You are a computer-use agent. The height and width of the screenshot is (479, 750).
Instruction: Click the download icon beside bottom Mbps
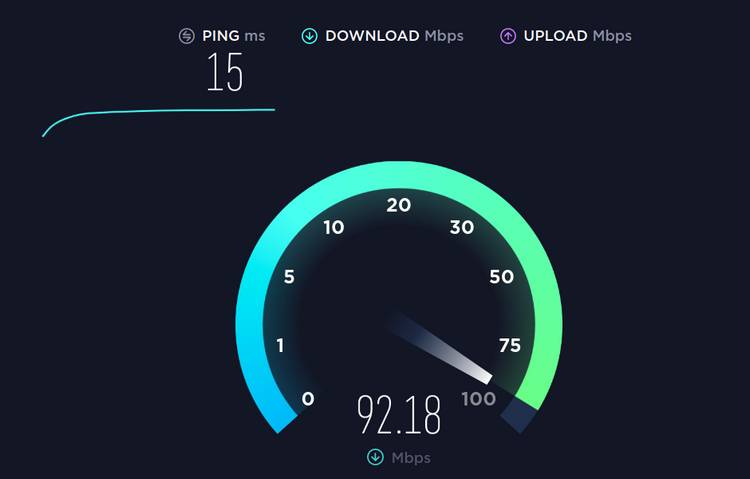pos(375,457)
